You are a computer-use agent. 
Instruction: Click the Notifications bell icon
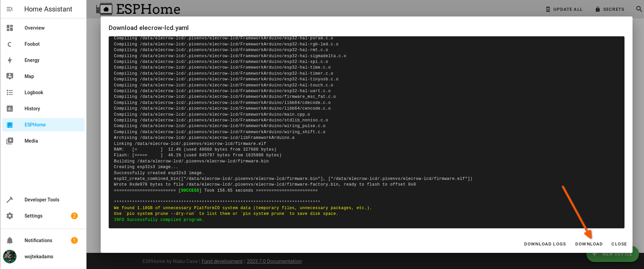point(10,241)
